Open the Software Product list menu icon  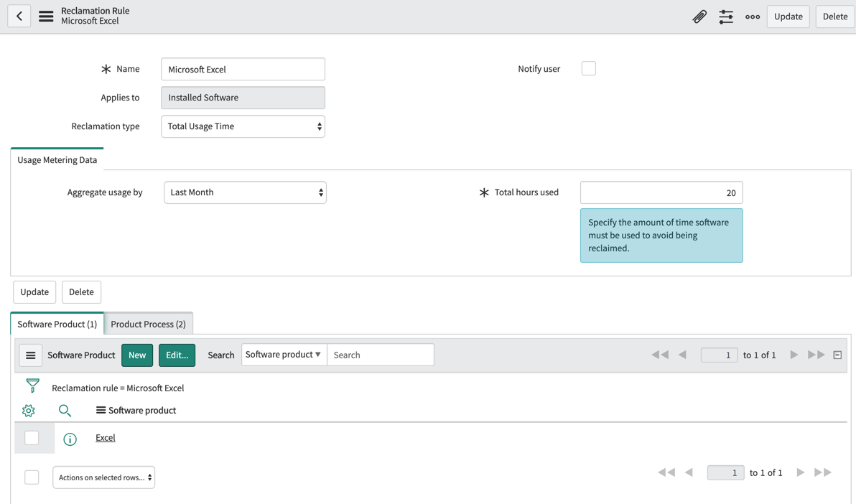point(31,355)
